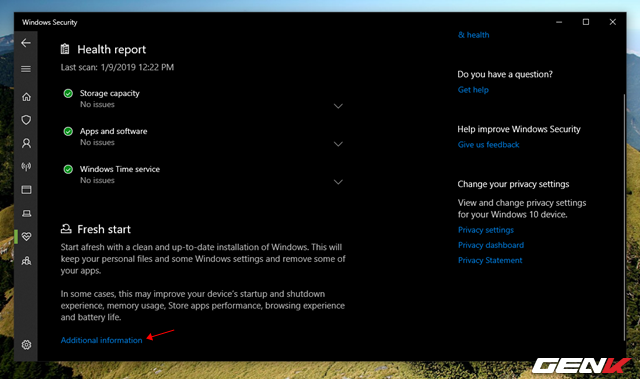Go back using the back arrow
Screen dimensions: 640x379
click(26, 43)
